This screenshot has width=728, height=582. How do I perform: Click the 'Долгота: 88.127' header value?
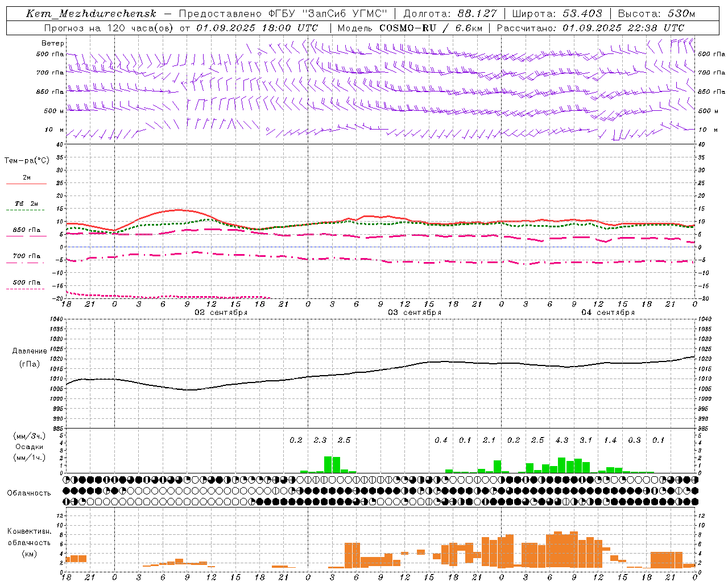[x=450, y=14]
